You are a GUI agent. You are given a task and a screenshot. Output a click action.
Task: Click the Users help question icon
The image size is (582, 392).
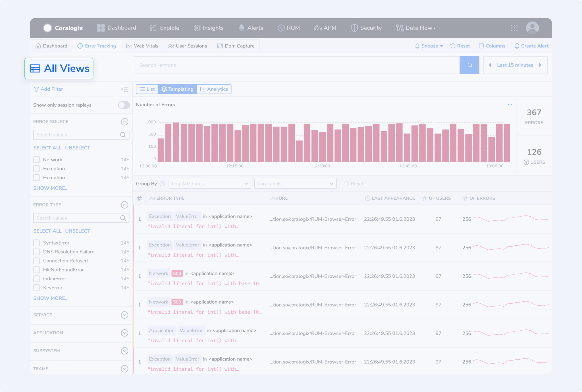[x=526, y=162]
